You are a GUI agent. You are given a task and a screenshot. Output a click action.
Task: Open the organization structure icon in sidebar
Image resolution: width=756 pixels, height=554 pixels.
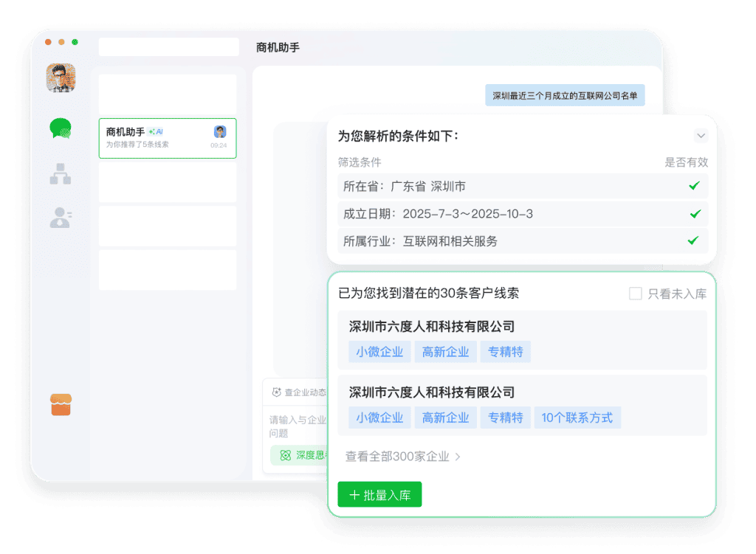61,173
